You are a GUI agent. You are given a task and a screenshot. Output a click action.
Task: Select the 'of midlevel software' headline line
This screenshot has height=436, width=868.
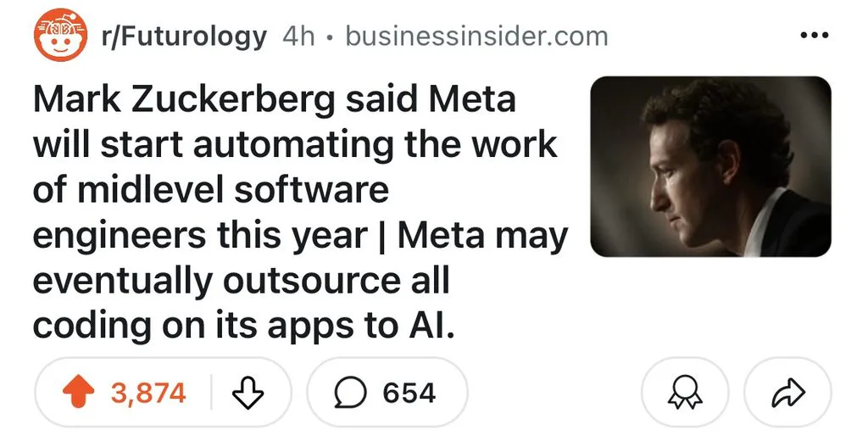tap(211, 190)
